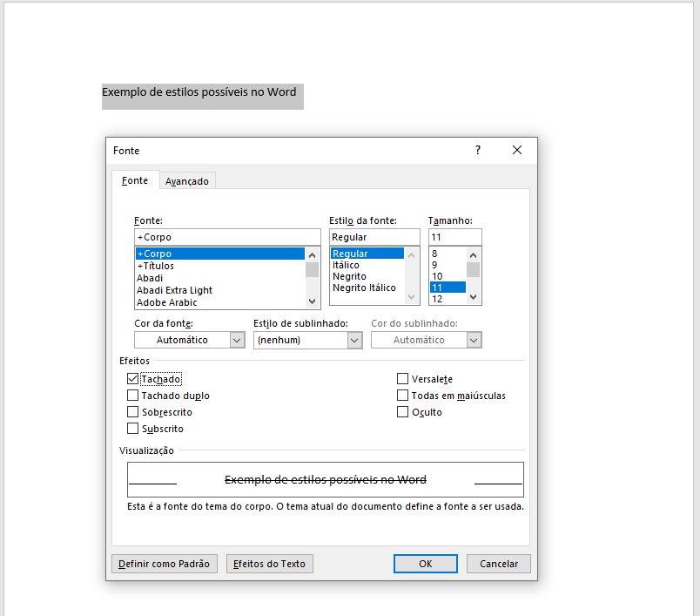Switch to the Avançado tab
Screen dimensions: 700x616
tap(187, 181)
